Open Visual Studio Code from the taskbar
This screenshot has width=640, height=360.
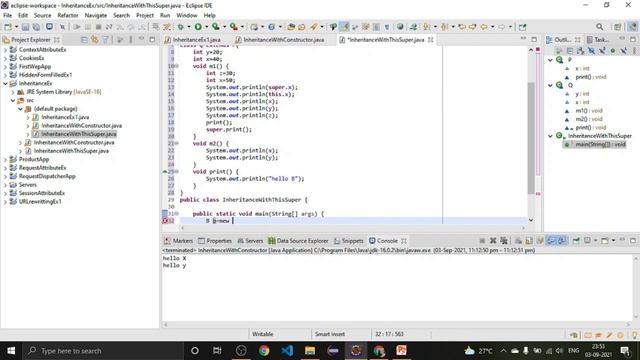[x=287, y=351]
